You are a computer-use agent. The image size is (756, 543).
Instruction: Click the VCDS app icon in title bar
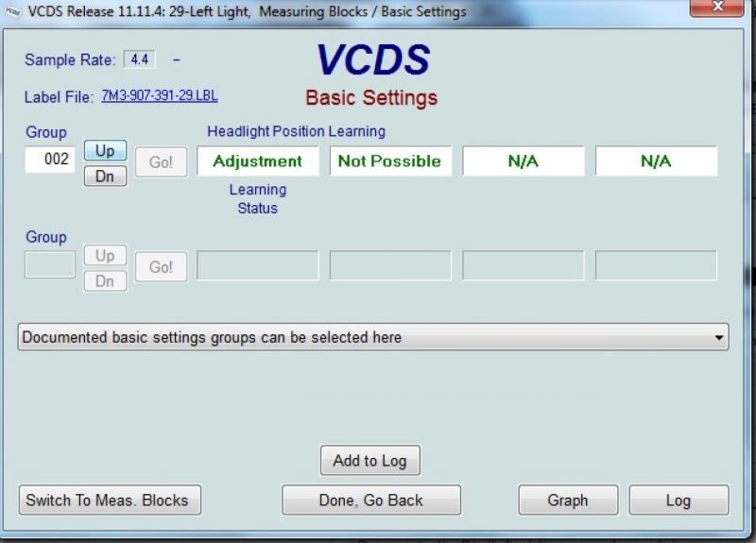pyautogui.click(x=12, y=11)
